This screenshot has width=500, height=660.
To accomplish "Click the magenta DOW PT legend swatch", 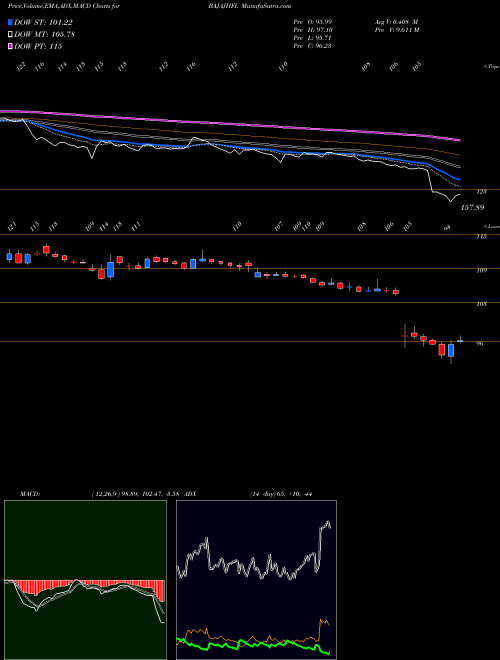I will click(10, 46).
